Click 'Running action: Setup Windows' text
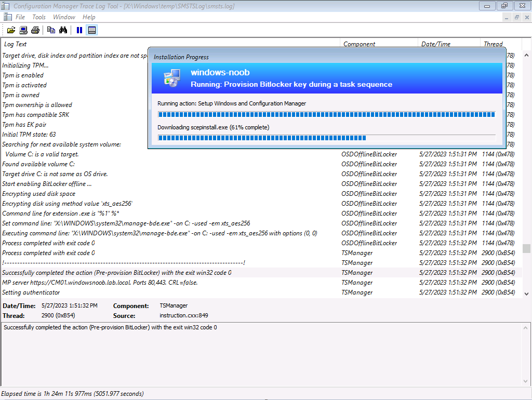Image resolution: width=532 pixels, height=400 pixels. (x=232, y=103)
